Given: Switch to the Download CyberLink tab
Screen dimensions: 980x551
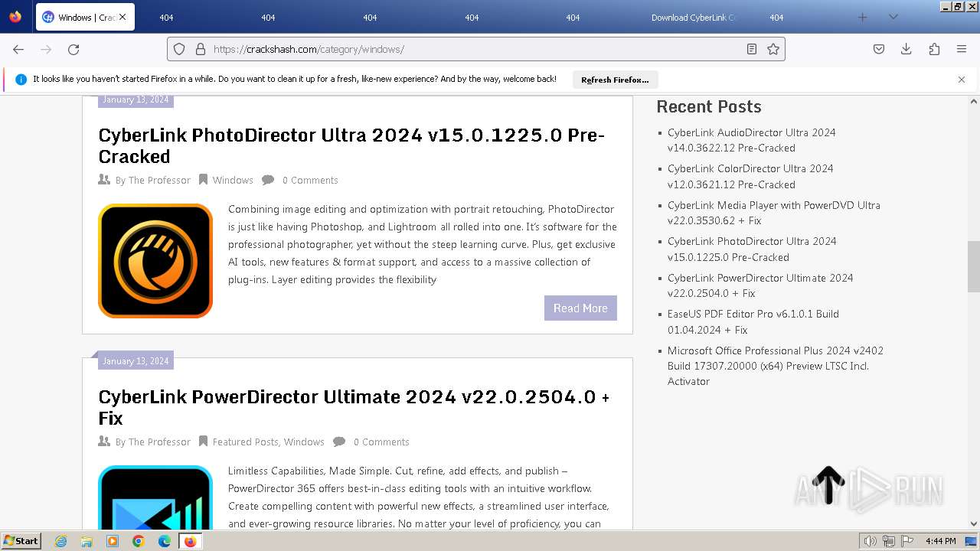Looking at the screenshot, I should pyautogui.click(x=693, y=18).
